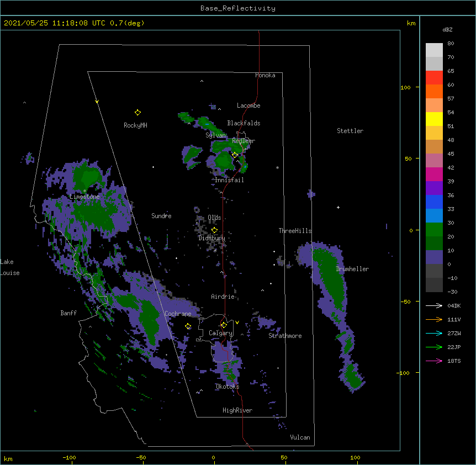The height and width of the screenshot is (465, 476).
Task: Click the magenta 18TS arrow in legend
Action: (x=434, y=361)
